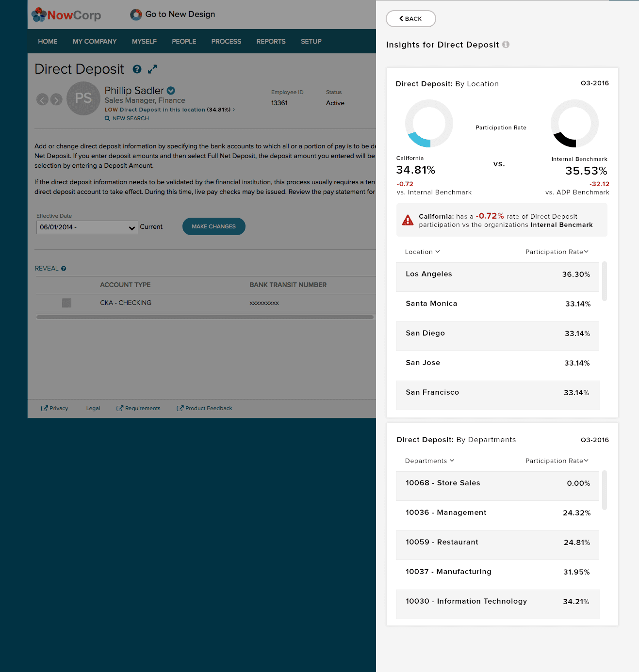Screen dimensions: 639x672
Task: Open the PROCESS menu
Action: pos(226,41)
